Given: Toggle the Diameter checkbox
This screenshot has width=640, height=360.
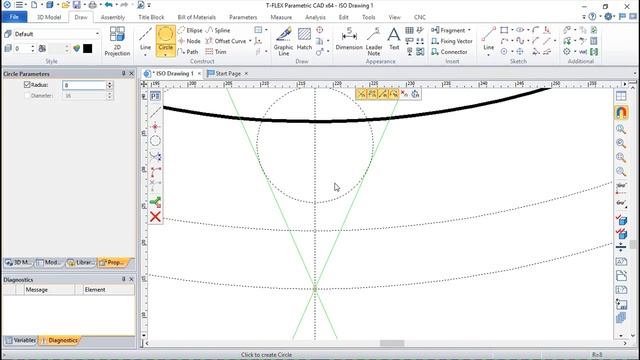Looking at the screenshot, I should [x=27, y=96].
